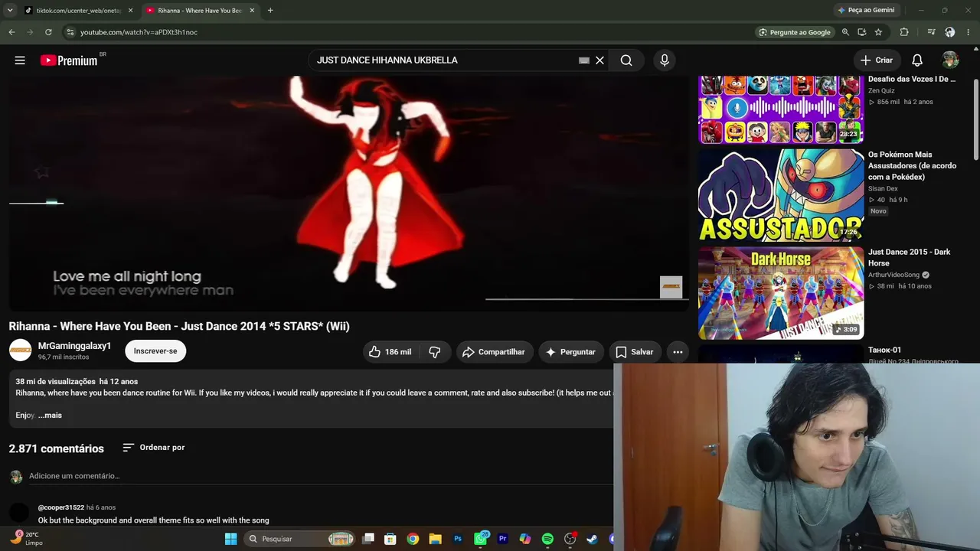Like the video with 186 mil likes
980x551 pixels.
[x=390, y=352]
